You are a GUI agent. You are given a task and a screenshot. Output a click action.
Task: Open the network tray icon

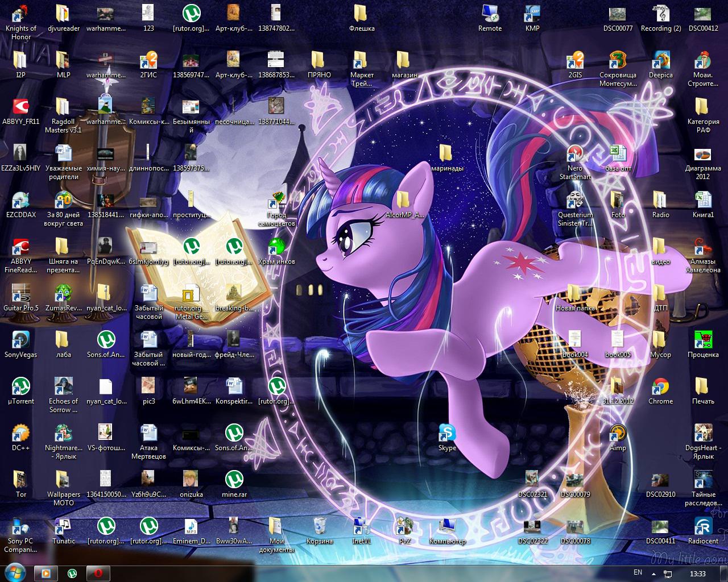pos(668,573)
